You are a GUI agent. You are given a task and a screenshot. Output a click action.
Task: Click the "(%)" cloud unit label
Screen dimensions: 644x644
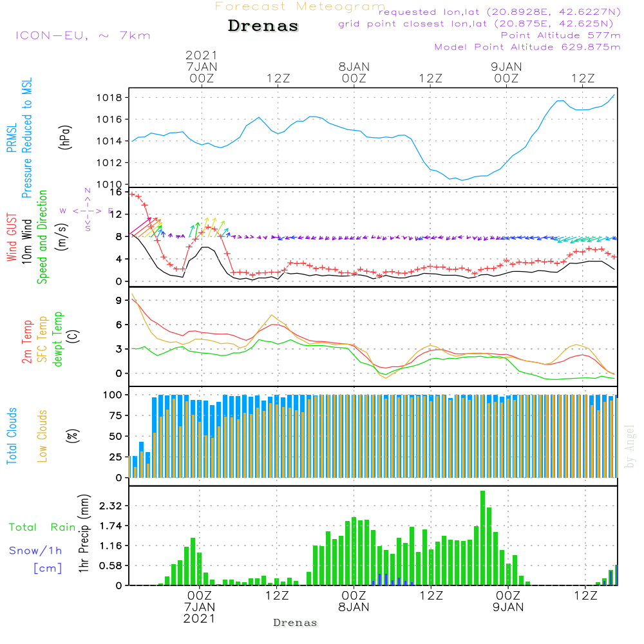pyautogui.click(x=72, y=436)
